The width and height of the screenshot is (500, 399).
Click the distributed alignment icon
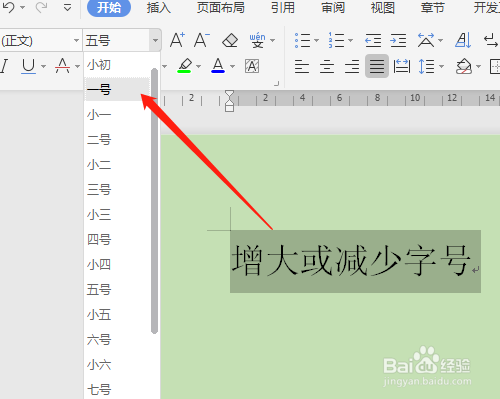(402, 66)
